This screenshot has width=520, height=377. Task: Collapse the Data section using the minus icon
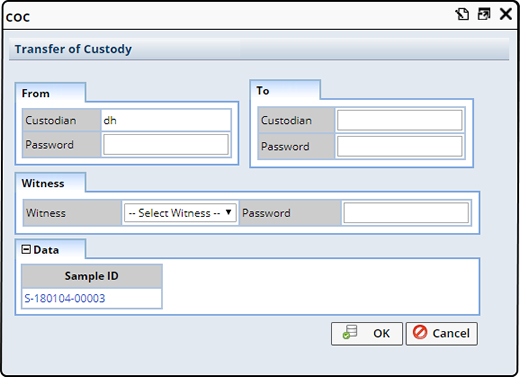[26, 249]
